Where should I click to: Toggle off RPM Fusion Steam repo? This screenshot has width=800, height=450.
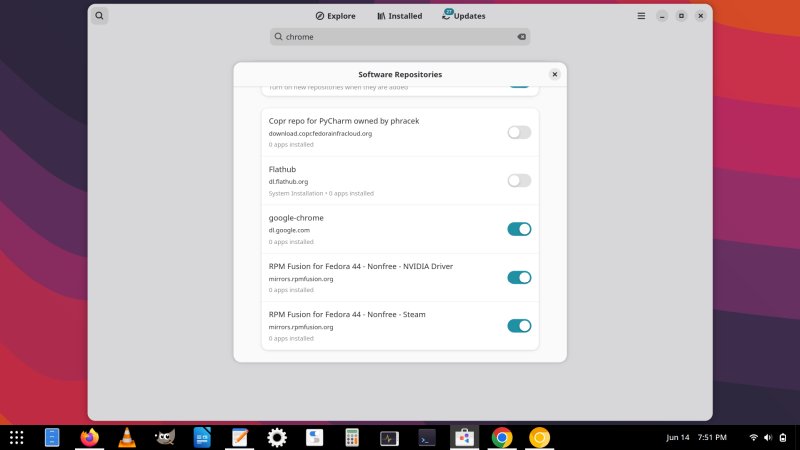point(519,326)
